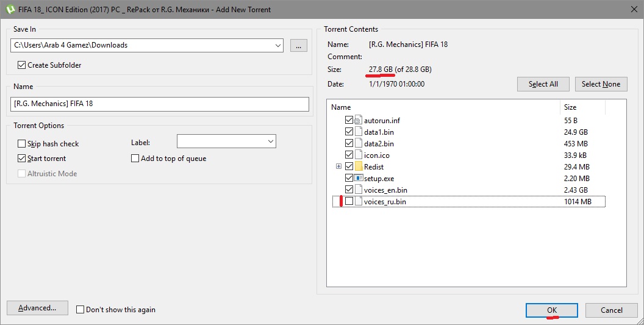Browse for save folder with ... button
The width and height of the screenshot is (644, 325).
(x=299, y=45)
